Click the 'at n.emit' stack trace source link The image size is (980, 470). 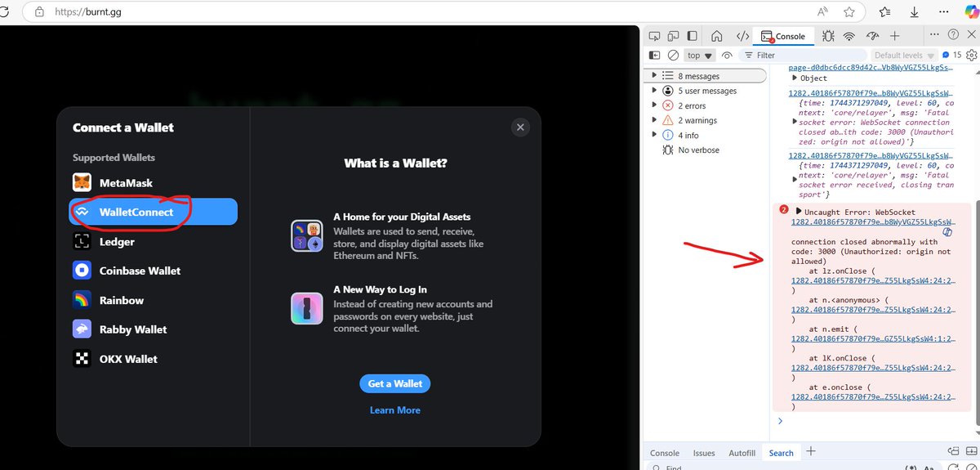click(x=874, y=339)
